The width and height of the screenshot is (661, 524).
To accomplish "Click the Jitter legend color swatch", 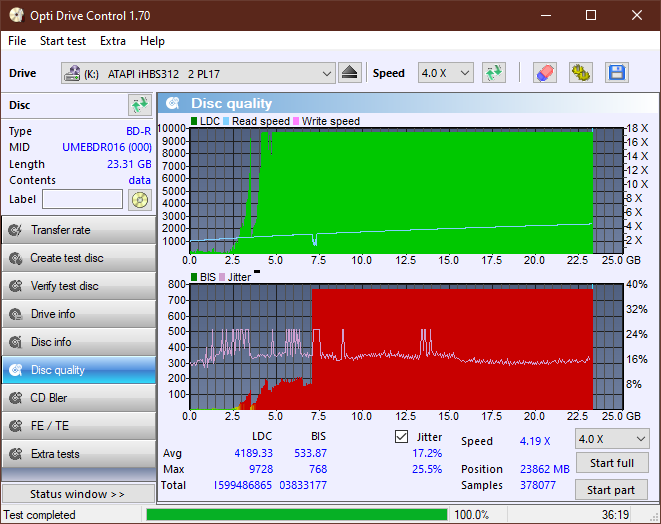I will click(x=222, y=277).
